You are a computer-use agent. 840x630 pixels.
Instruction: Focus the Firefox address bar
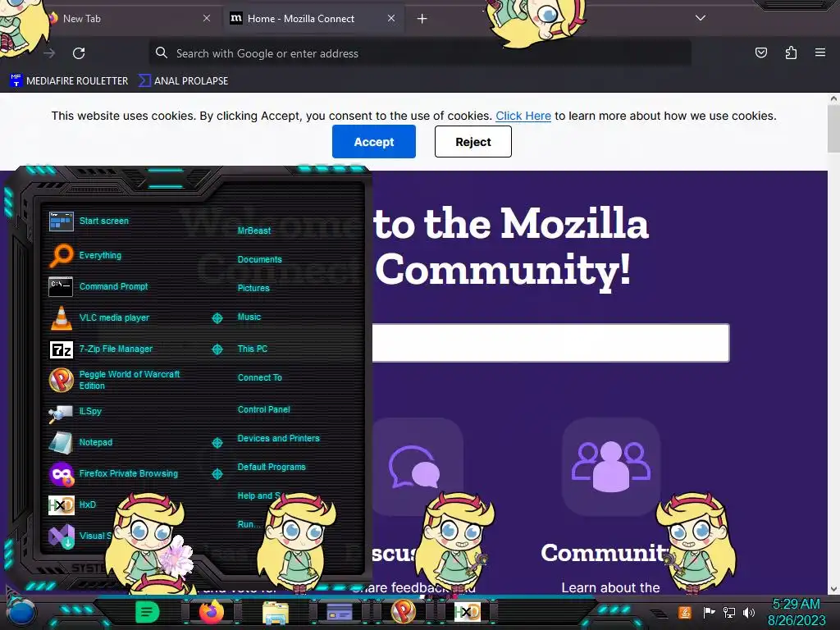point(420,53)
